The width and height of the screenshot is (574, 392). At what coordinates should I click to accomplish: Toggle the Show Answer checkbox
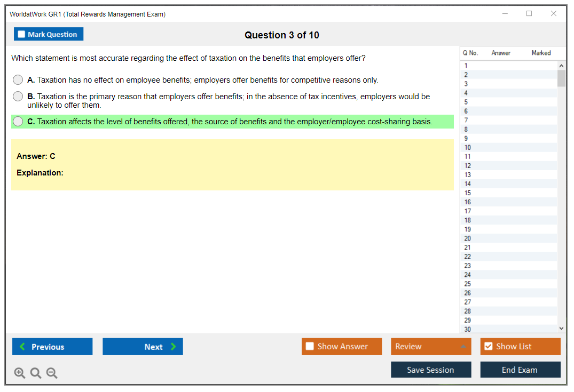coord(310,347)
